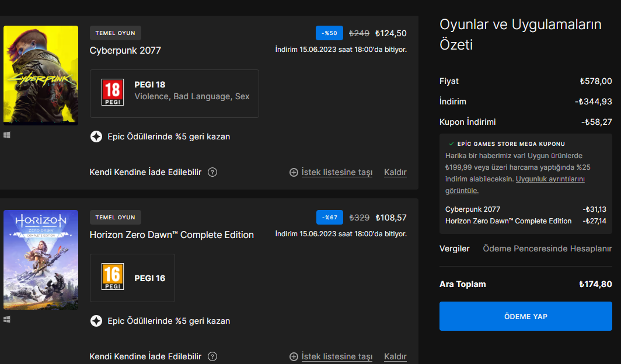Remove Cyberpunk 2077 with Kaldır
The image size is (621, 364).
395,173
